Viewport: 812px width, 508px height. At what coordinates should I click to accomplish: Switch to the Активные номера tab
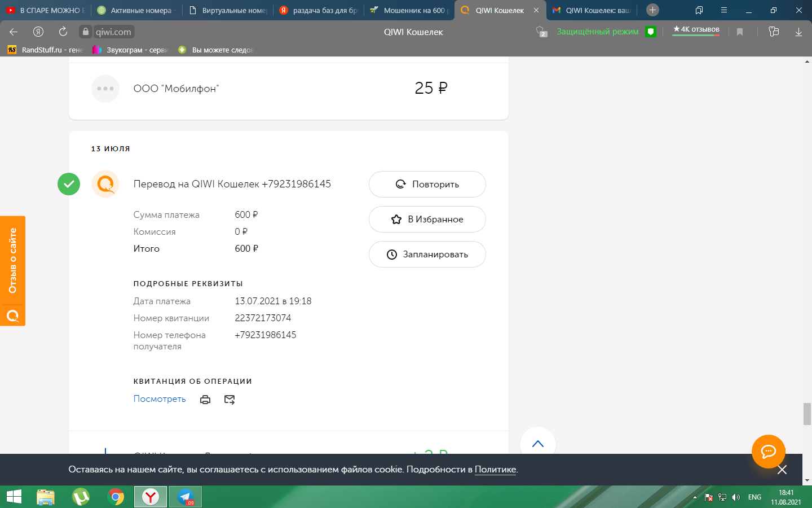(x=136, y=10)
